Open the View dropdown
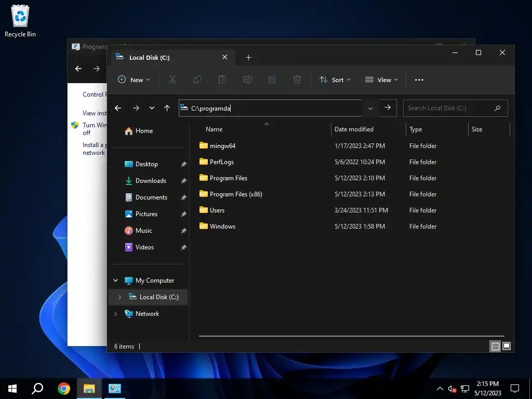 (x=381, y=79)
